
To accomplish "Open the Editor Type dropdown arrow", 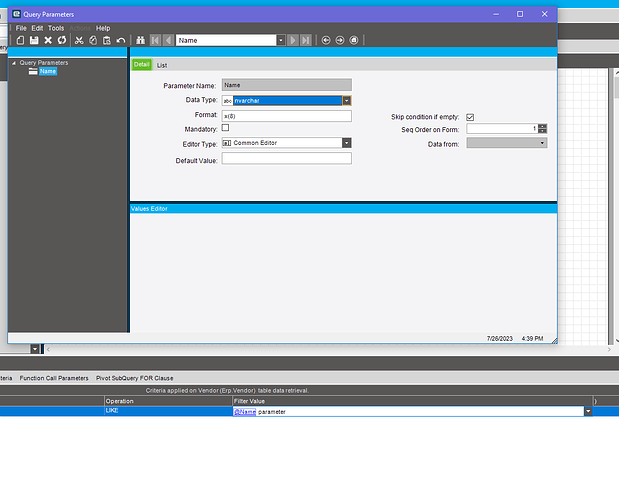I will coord(347,143).
